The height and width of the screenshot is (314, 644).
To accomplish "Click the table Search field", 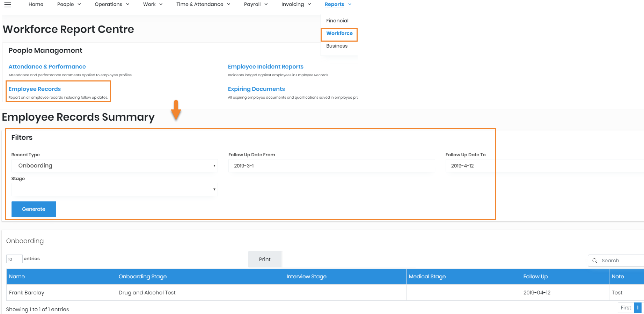I will tap(620, 261).
